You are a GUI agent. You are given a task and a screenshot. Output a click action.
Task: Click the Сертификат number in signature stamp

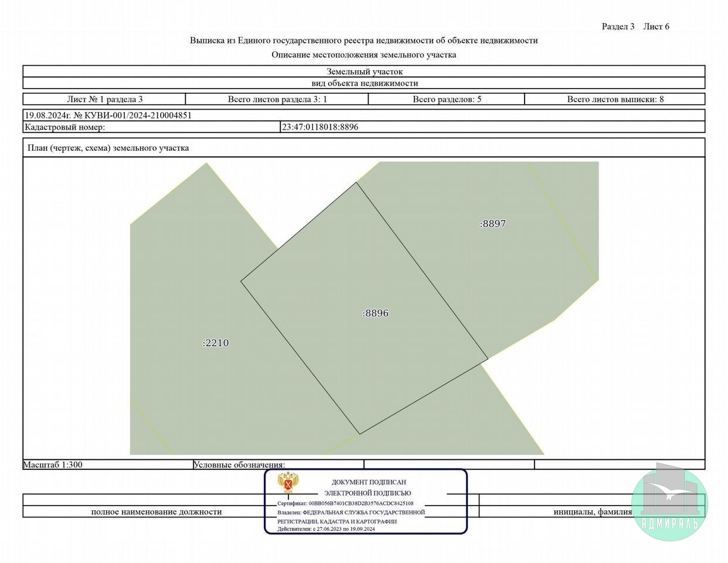tap(345, 503)
